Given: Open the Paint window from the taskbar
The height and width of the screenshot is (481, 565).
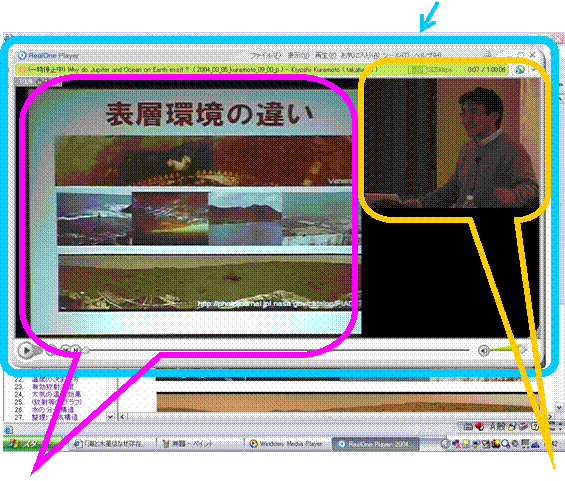Looking at the screenshot, I should click(x=200, y=444).
